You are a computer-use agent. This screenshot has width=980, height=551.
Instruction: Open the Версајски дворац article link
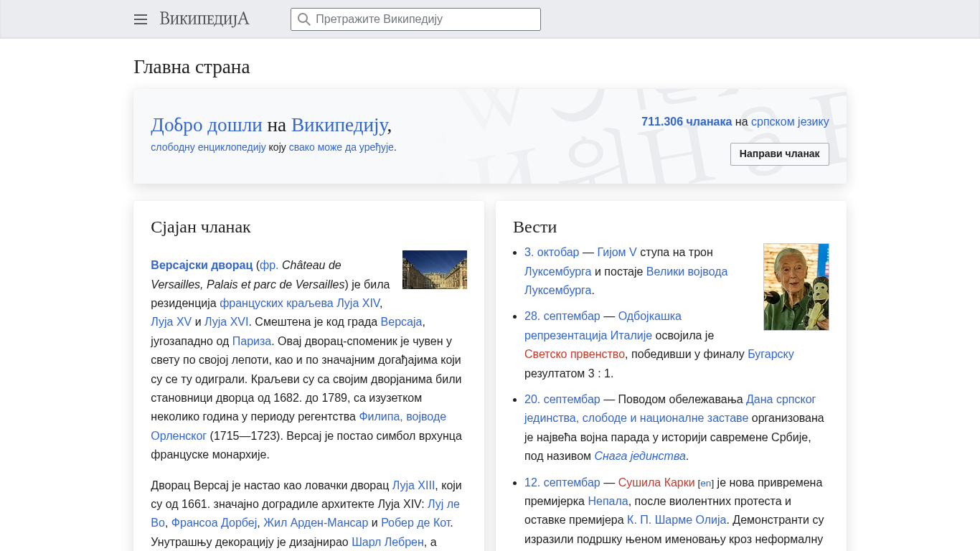(202, 265)
